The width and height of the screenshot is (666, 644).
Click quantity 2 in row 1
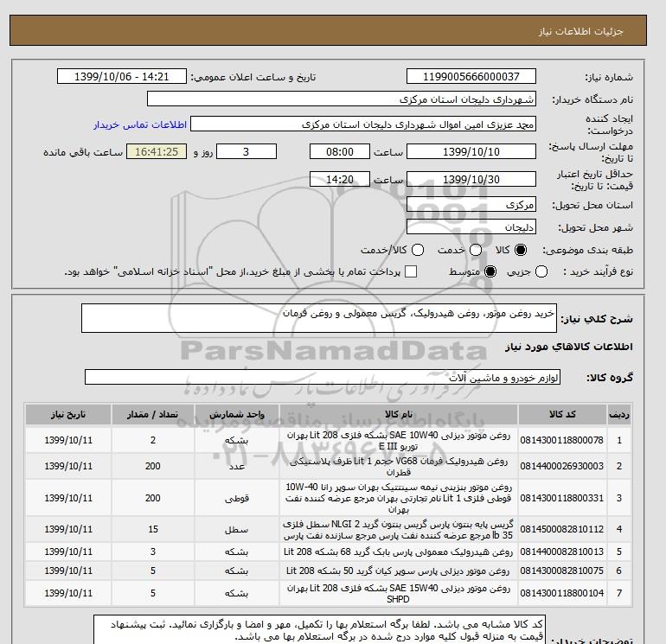(x=153, y=440)
